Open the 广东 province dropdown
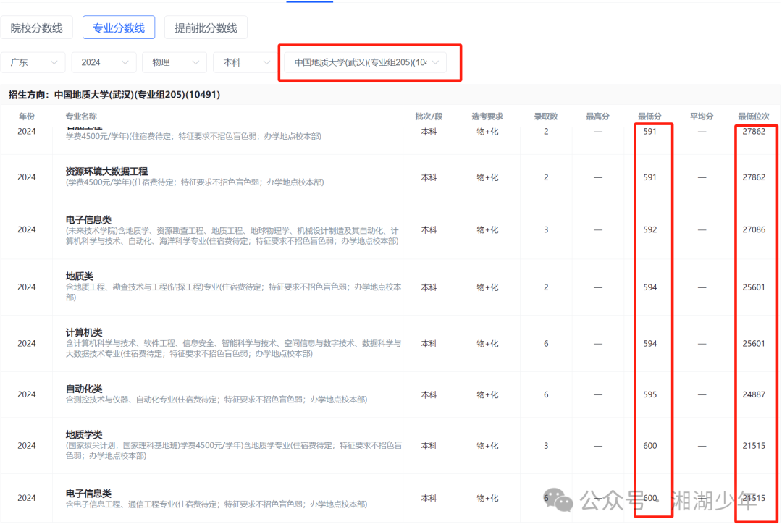Screen dimensions: 782x532 coord(33,62)
